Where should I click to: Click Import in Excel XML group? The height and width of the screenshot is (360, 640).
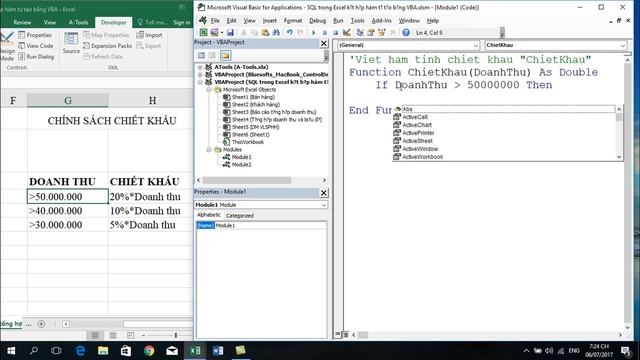coord(149,35)
